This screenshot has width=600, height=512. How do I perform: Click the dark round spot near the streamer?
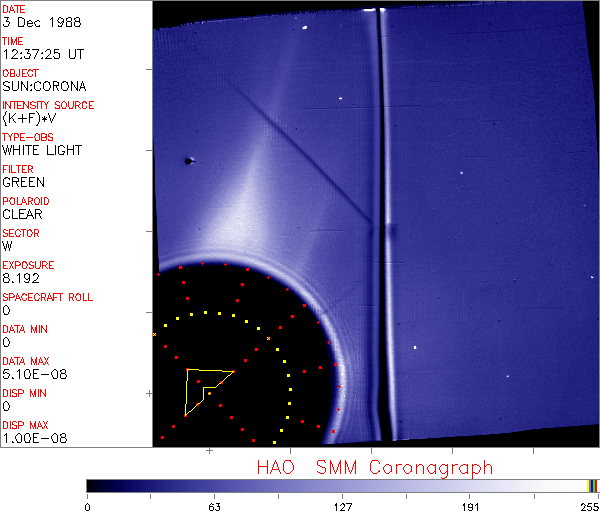[188, 161]
